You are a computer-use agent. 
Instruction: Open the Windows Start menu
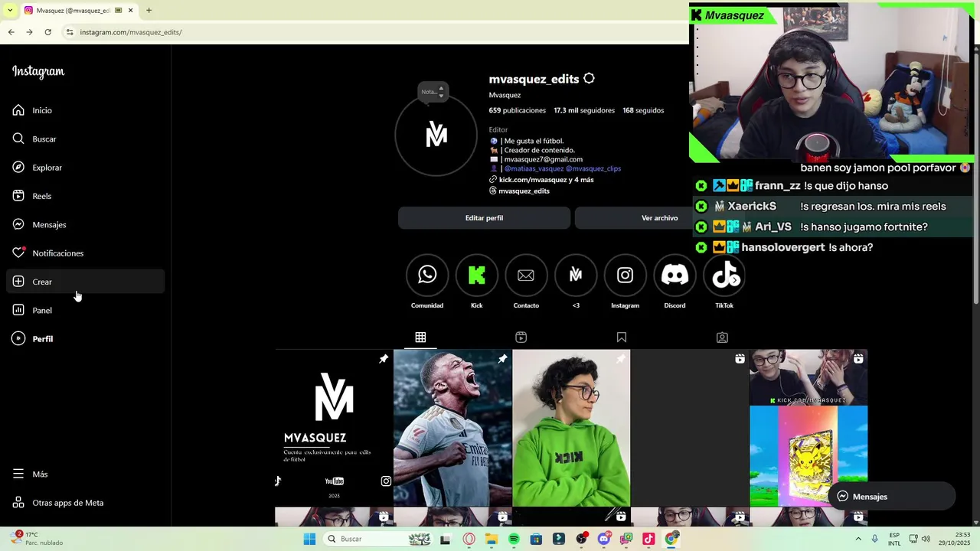click(309, 539)
